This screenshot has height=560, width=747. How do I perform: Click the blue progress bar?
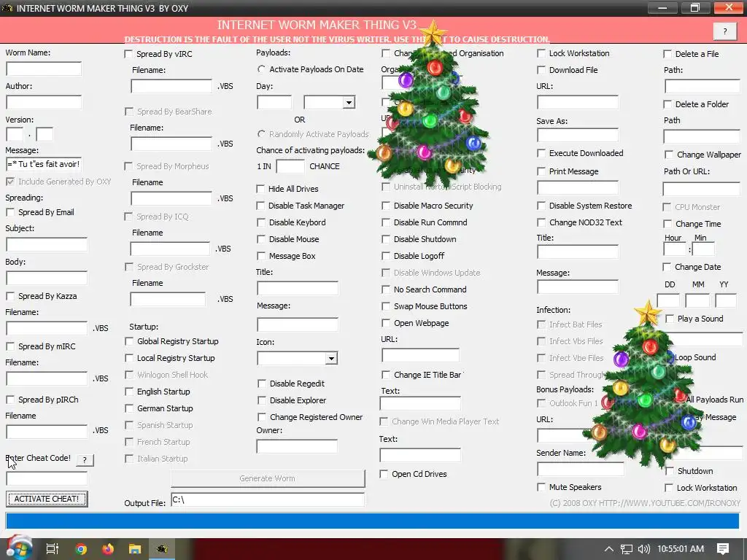[x=373, y=521]
